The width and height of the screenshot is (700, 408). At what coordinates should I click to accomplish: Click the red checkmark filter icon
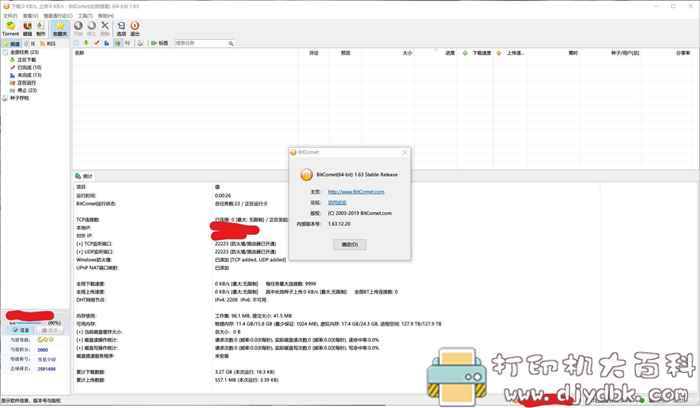(x=96, y=43)
